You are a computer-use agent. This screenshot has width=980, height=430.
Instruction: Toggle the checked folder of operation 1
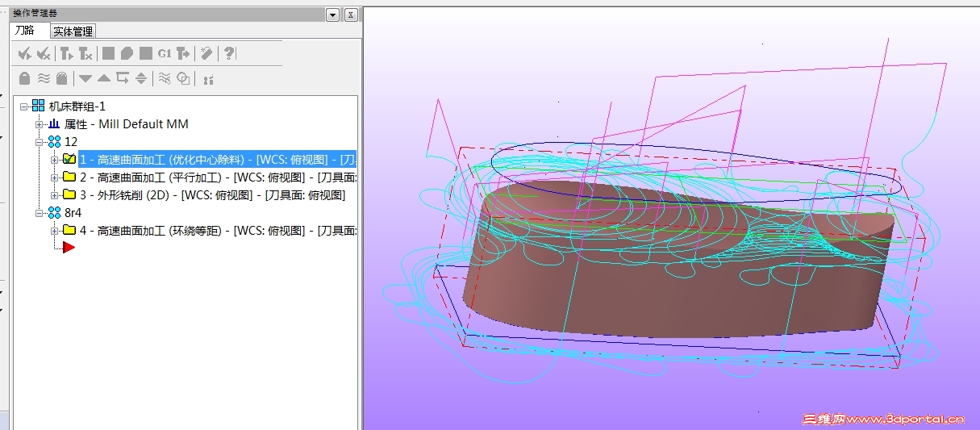tap(69, 159)
